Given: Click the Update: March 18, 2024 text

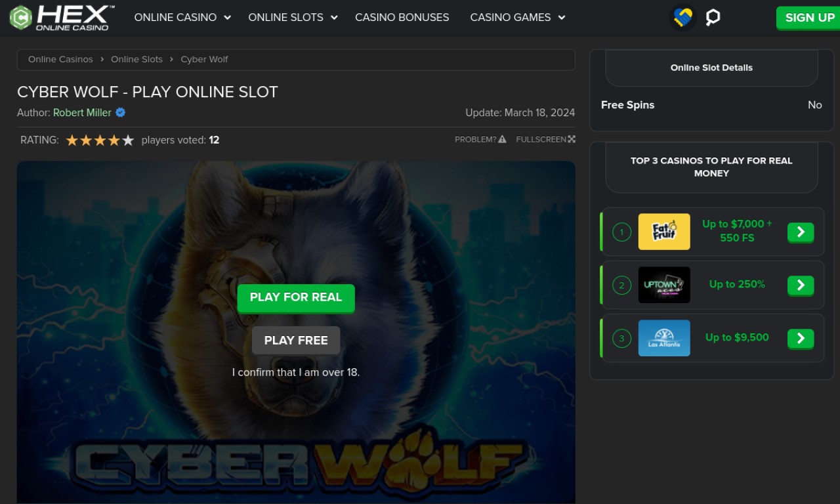Looking at the screenshot, I should tap(520, 112).
